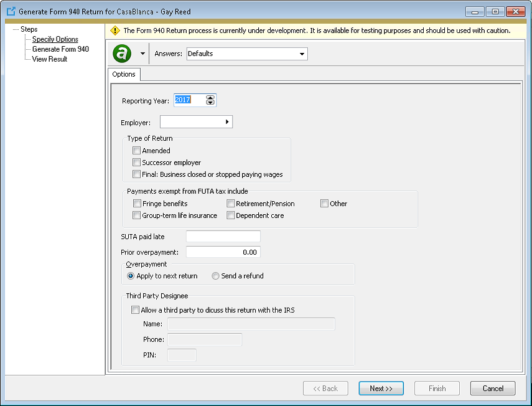Enable the Amended return checkbox
This screenshot has width=532, height=406.
tap(136, 150)
